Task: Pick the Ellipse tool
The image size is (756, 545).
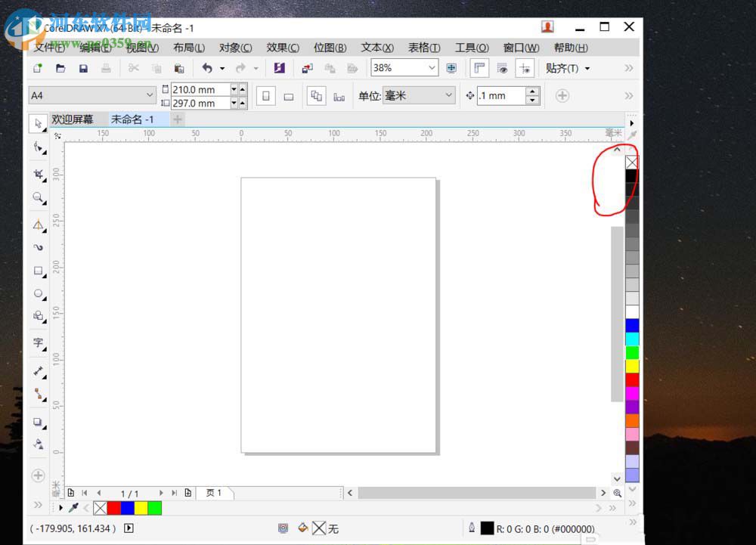Action: click(x=38, y=293)
